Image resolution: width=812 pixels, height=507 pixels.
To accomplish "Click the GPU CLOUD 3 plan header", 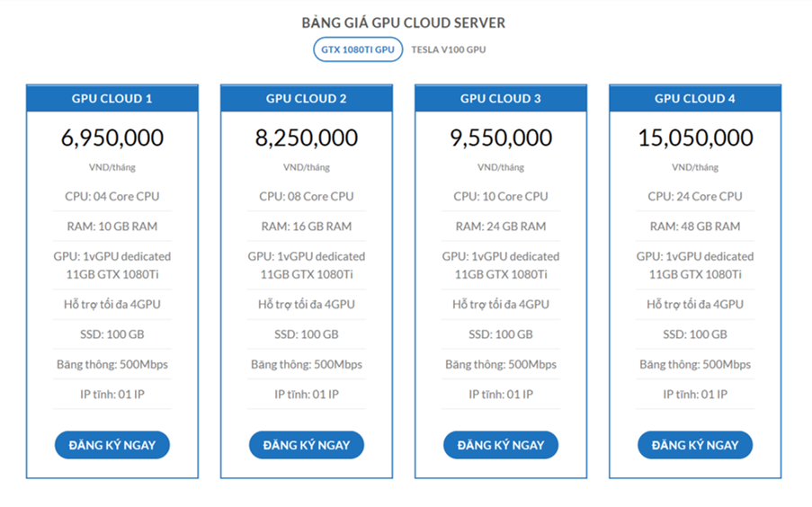I will pos(500,99).
